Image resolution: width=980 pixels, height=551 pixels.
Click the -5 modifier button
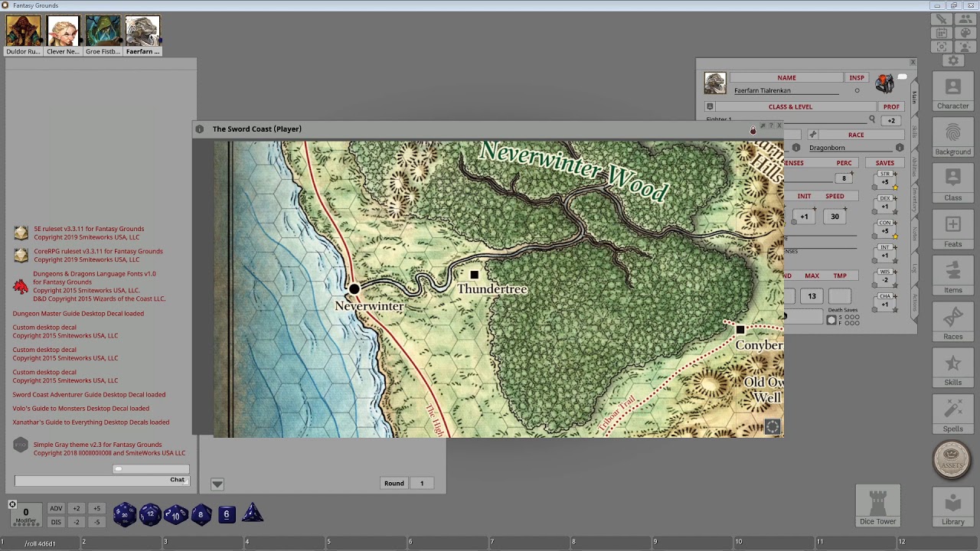(96, 522)
